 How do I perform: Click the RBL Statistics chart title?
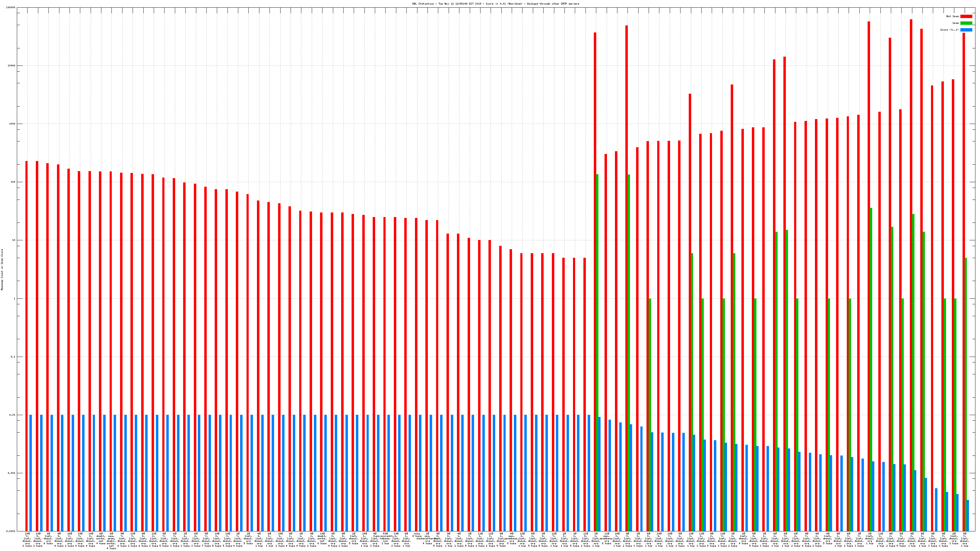(495, 4)
